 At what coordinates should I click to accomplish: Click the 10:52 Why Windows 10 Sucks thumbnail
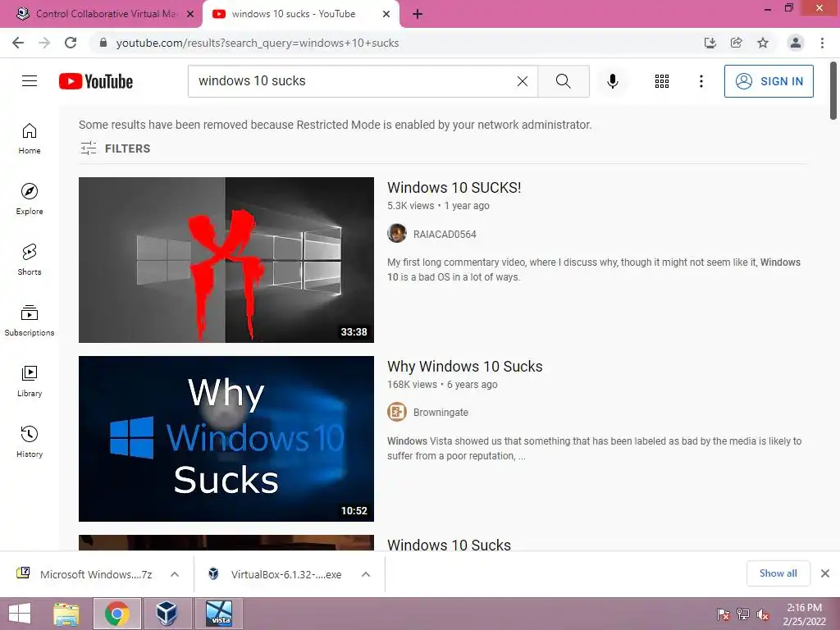pos(226,439)
